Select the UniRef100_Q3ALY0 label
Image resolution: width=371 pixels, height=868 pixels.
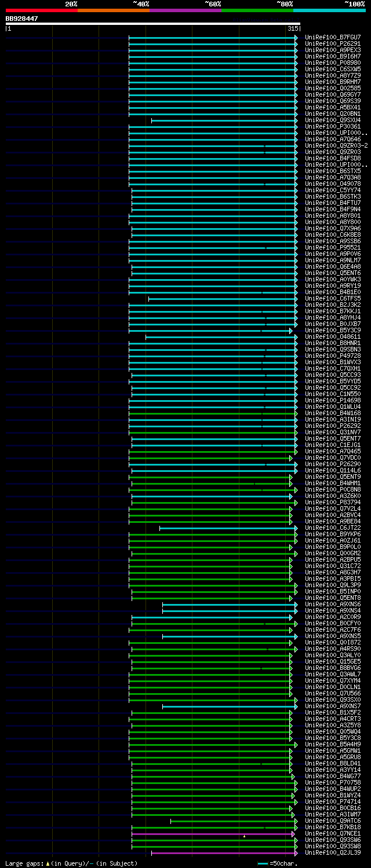click(333, 655)
